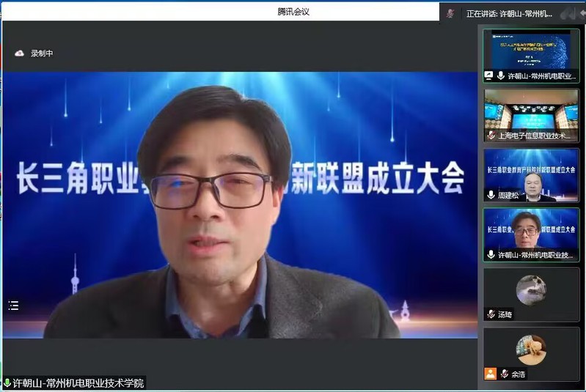Click the cloud recording icon

coord(19,53)
